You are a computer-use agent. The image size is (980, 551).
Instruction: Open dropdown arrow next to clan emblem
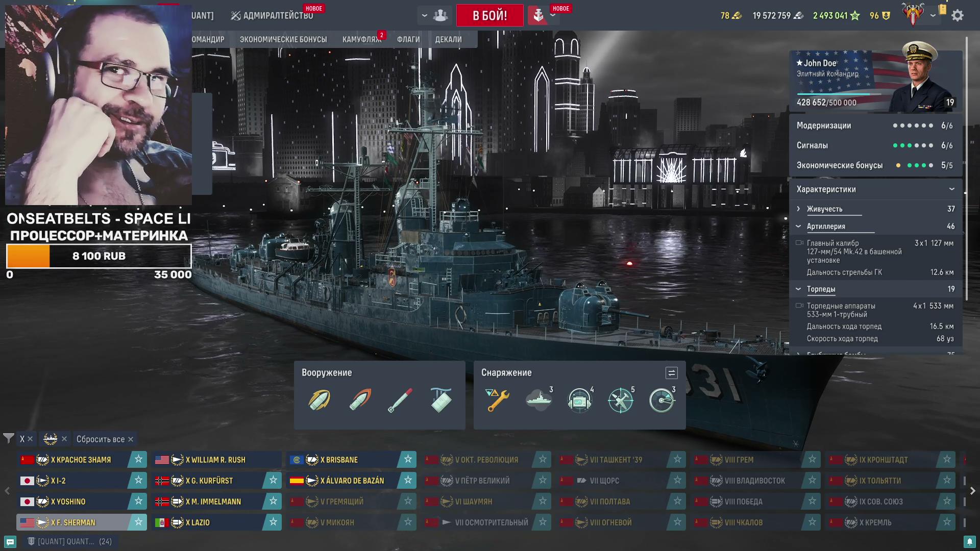pos(933,16)
